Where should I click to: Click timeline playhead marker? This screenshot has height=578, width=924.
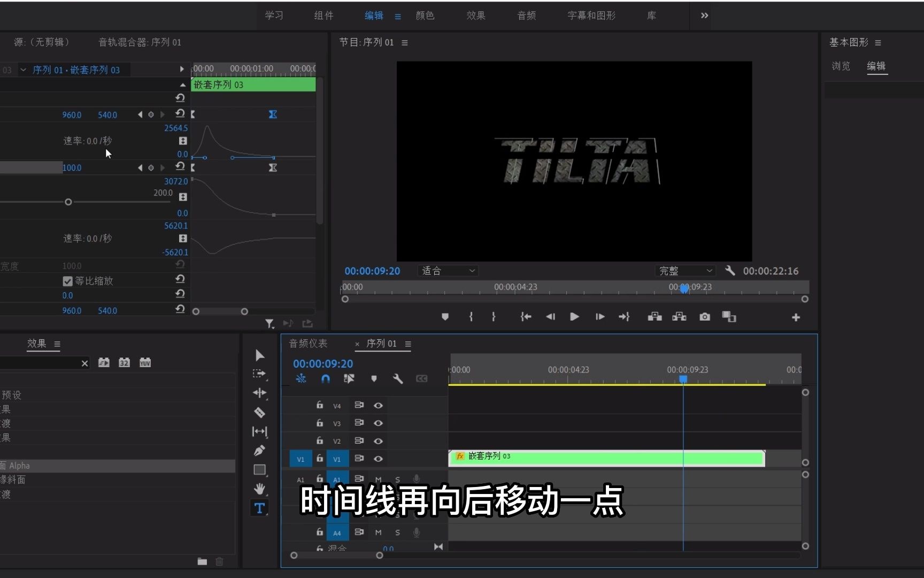click(683, 379)
